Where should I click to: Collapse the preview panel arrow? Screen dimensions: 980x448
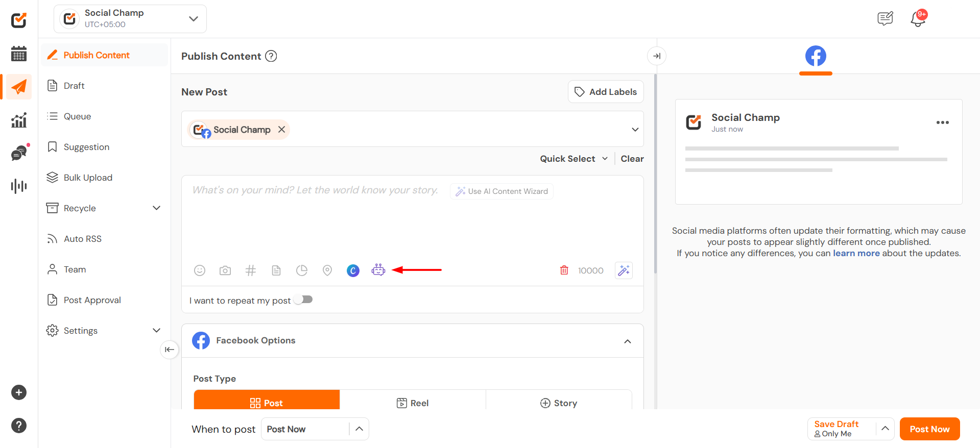pyautogui.click(x=657, y=56)
